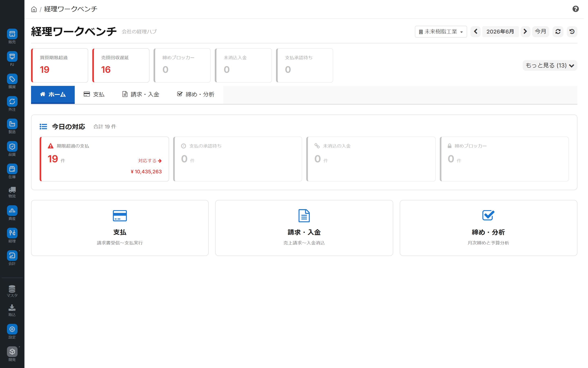Open the 買掛期限超過 19 KPI card
Image resolution: width=588 pixels, height=368 pixels.
click(60, 65)
